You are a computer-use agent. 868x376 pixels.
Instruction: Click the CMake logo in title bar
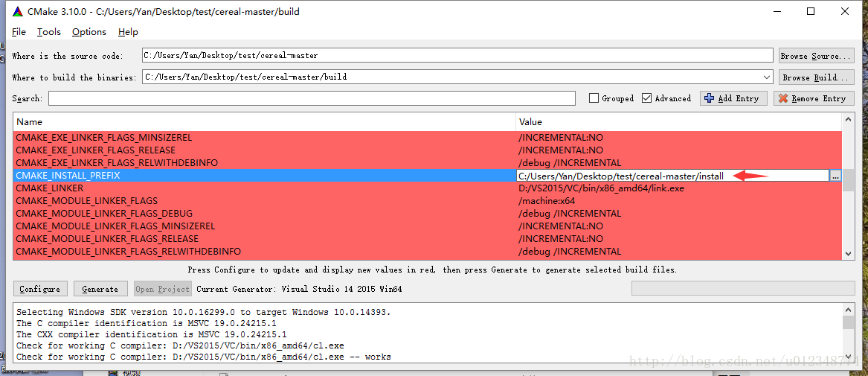click(19, 12)
